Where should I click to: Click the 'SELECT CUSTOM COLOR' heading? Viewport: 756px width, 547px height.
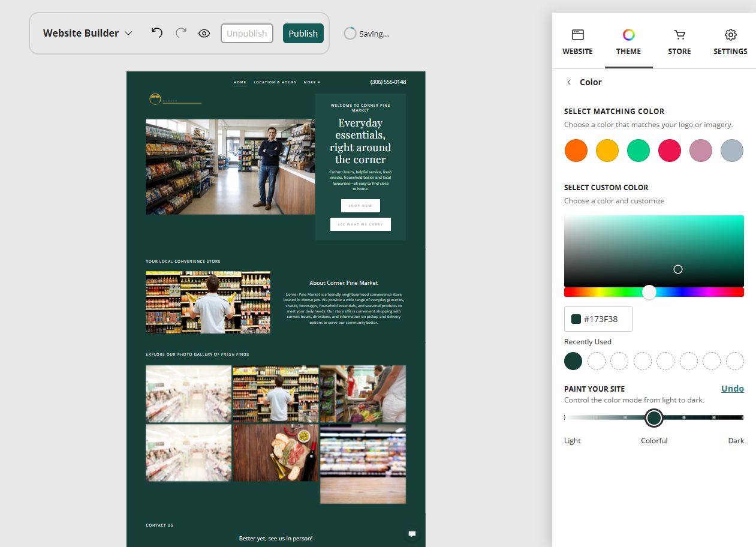(x=606, y=188)
